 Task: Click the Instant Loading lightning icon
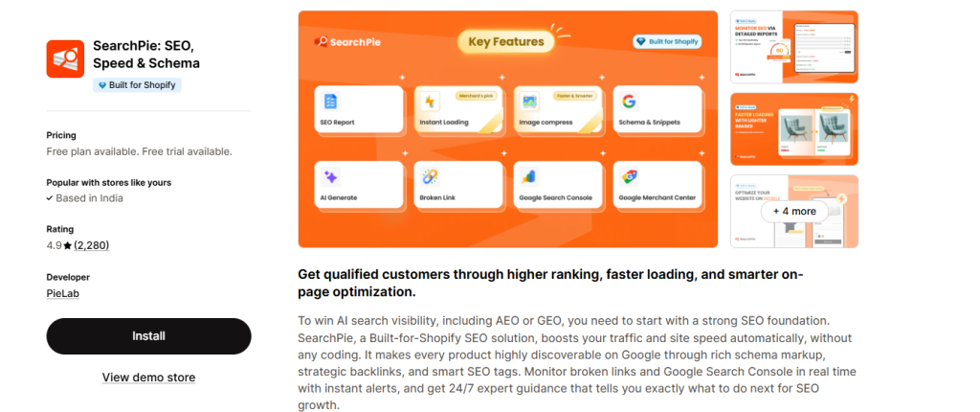pos(431,102)
